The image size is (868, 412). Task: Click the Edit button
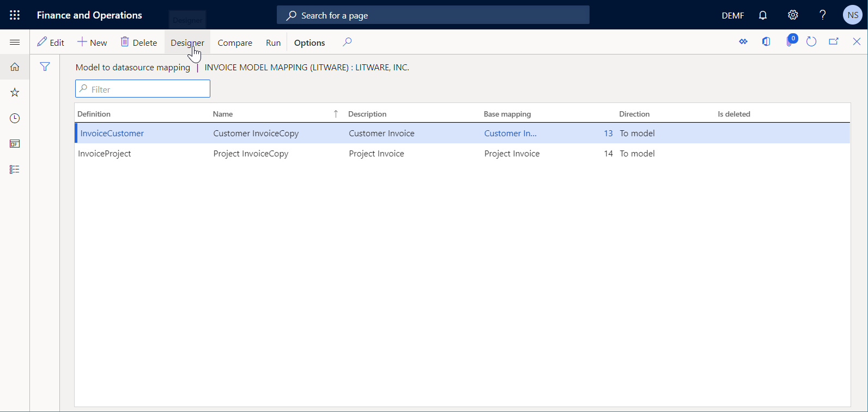(x=51, y=43)
